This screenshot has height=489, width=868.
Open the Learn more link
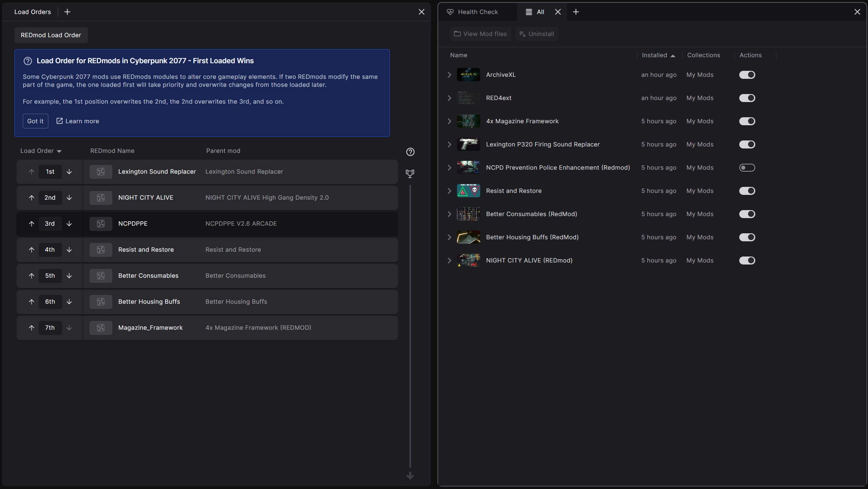pyautogui.click(x=78, y=121)
